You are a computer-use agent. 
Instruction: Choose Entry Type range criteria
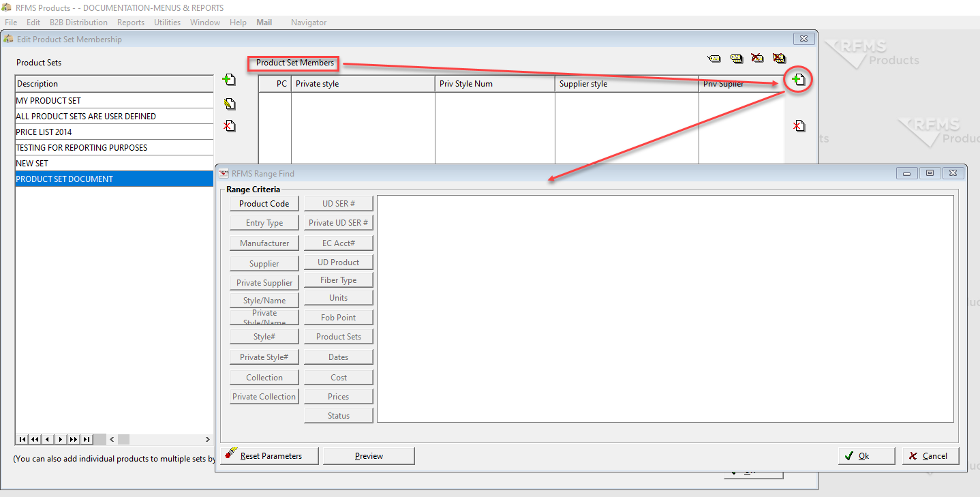click(x=264, y=223)
